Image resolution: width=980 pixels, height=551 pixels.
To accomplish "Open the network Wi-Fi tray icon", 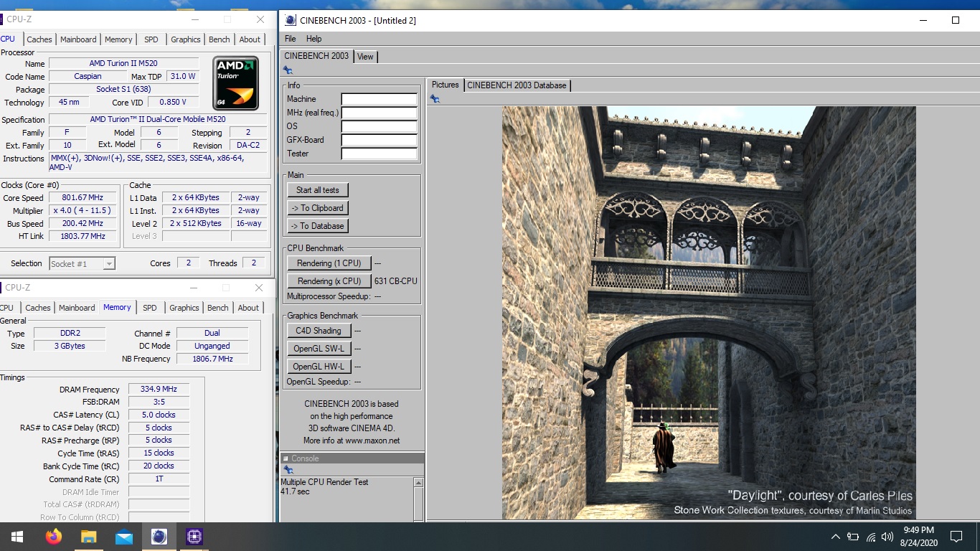I will pos(871,537).
